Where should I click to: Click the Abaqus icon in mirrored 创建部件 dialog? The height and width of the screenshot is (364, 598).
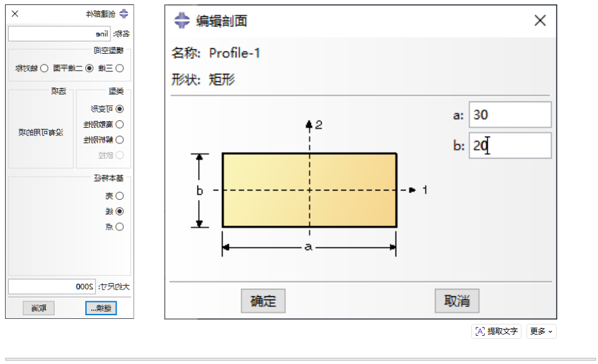pos(123,14)
